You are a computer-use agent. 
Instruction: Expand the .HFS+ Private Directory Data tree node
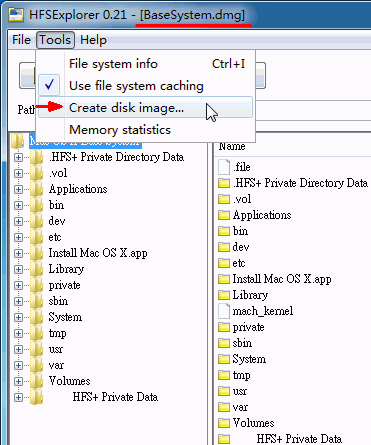(18, 157)
